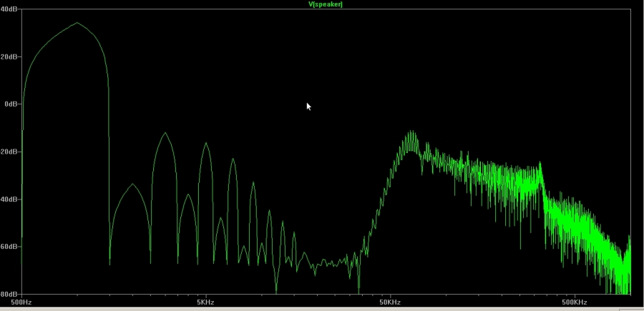Click the -60dB vertical axis label

(9, 247)
